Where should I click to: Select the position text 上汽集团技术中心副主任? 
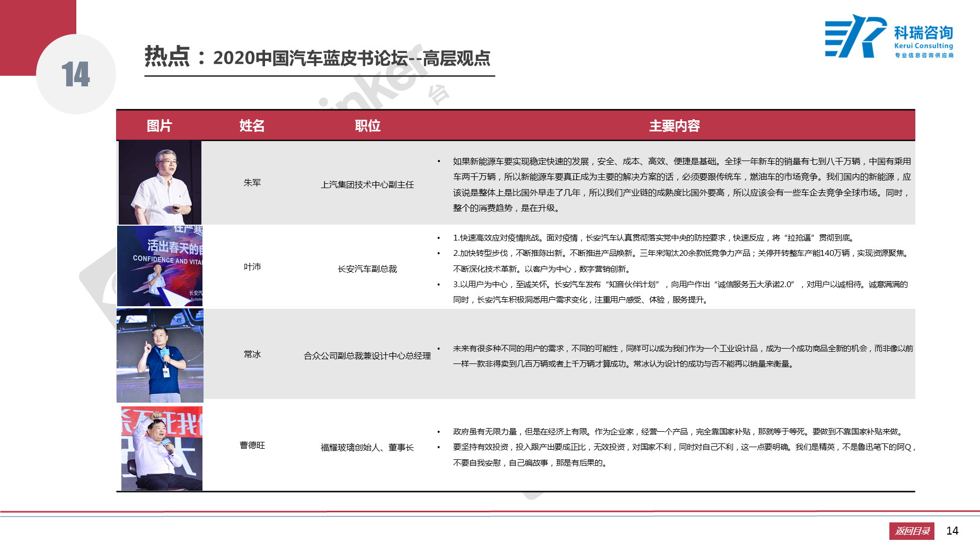(367, 185)
